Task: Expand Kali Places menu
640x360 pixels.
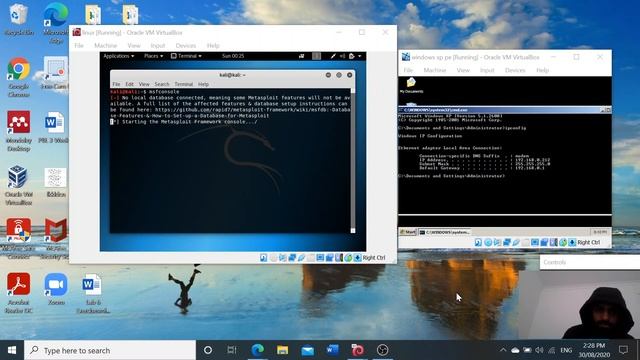Action: pyautogui.click(x=153, y=56)
